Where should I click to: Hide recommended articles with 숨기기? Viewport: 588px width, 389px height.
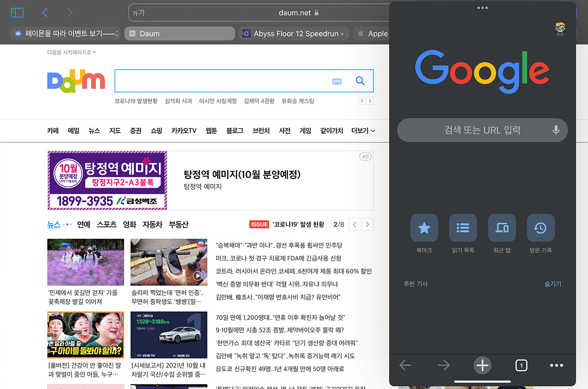pyautogui.click(x=553, y=284)
